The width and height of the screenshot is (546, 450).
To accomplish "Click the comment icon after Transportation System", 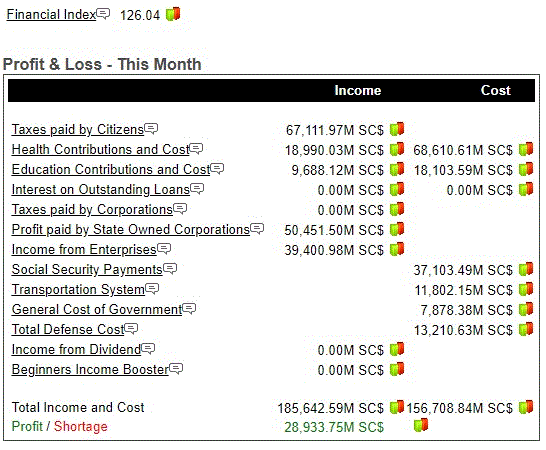I will point(152,289).
